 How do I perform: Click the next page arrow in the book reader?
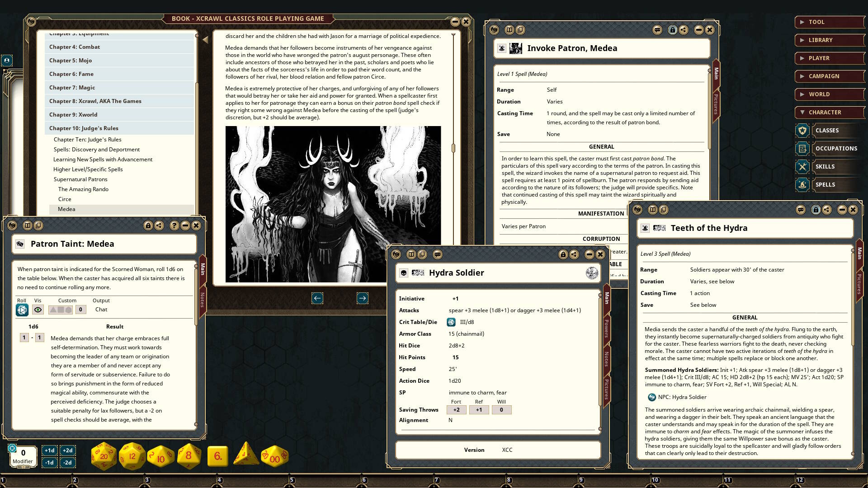(362, 298)
